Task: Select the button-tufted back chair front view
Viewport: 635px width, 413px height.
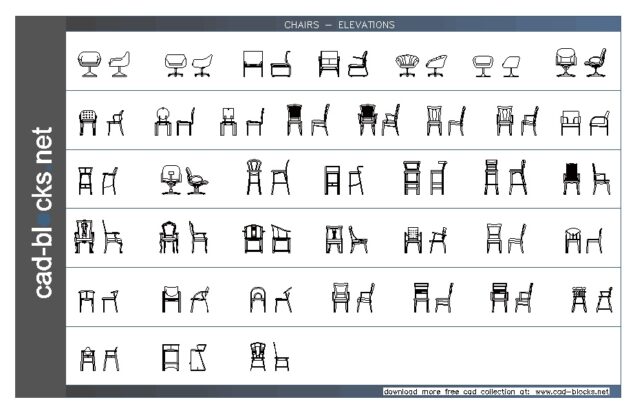Action: pyautogui.click(x=87, y=122)
